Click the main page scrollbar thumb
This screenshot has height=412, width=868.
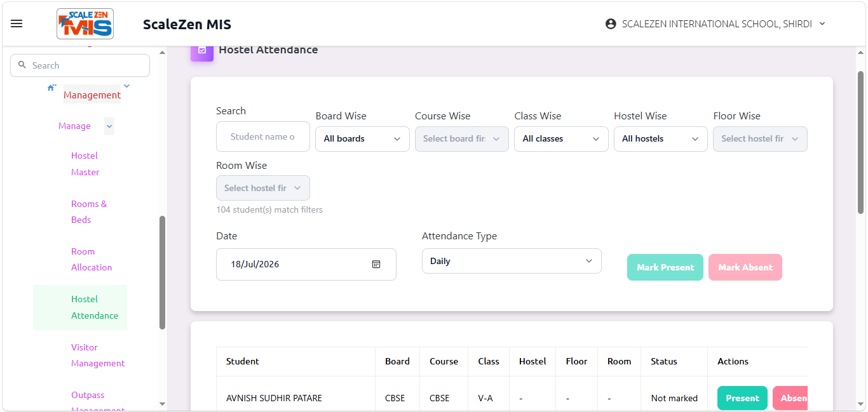click(x=861, y=142)
